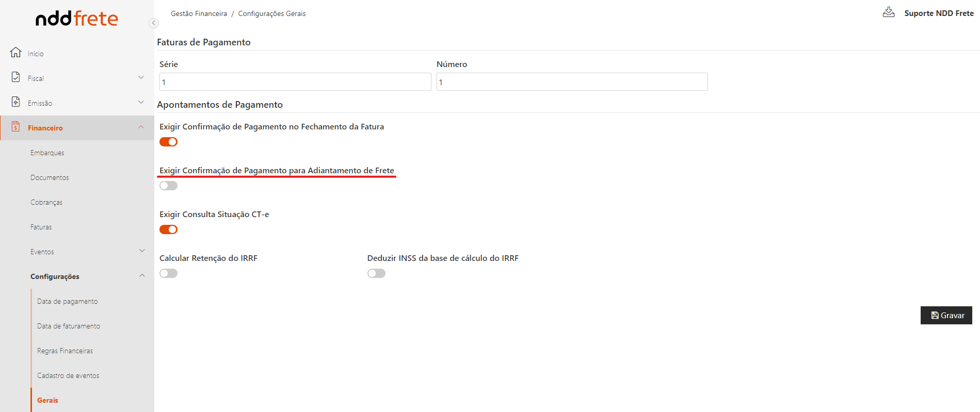The image size is (980, 412).
Task: Click Suporte NDD Frete link
Action: pos(939,13)
